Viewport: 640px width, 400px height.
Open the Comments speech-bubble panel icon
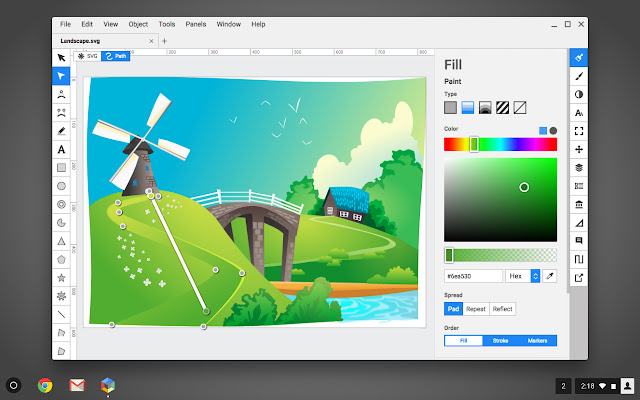click(x=579, y=241)
